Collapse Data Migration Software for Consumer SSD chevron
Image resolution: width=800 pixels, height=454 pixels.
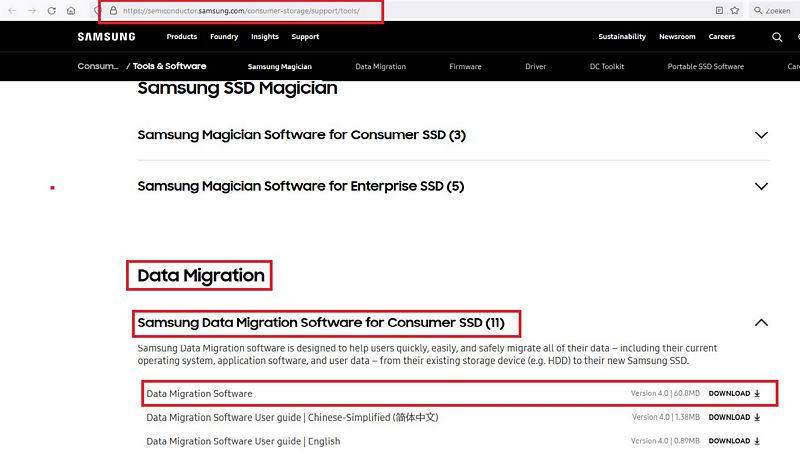pos(761,322)
